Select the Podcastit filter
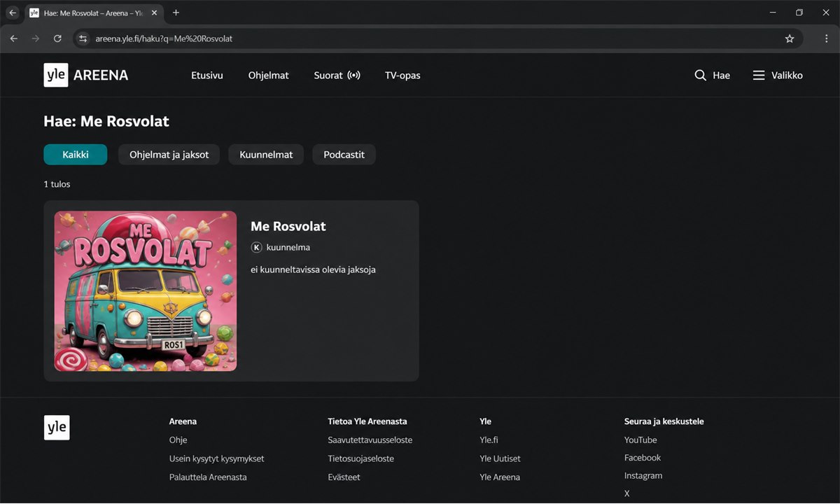This screenshot has height=504, width=840. [x=344, y=155]
